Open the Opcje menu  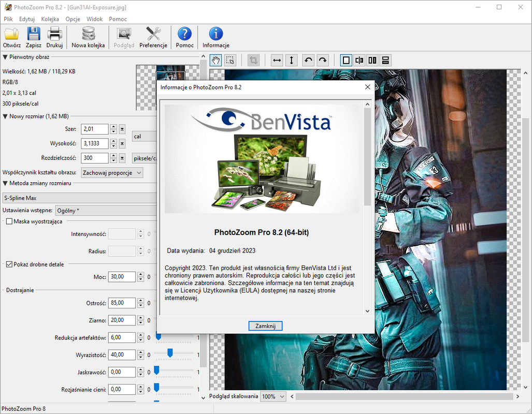click(x=73, y=19)
